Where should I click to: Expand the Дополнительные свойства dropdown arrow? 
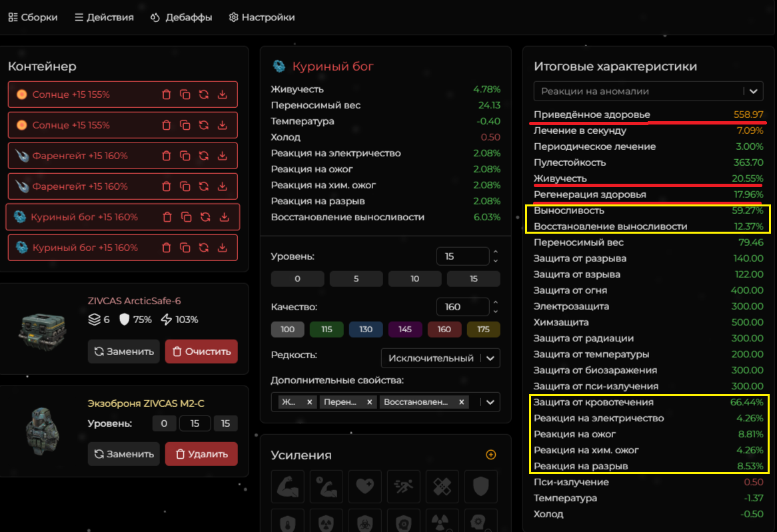(x=491, y=402)
